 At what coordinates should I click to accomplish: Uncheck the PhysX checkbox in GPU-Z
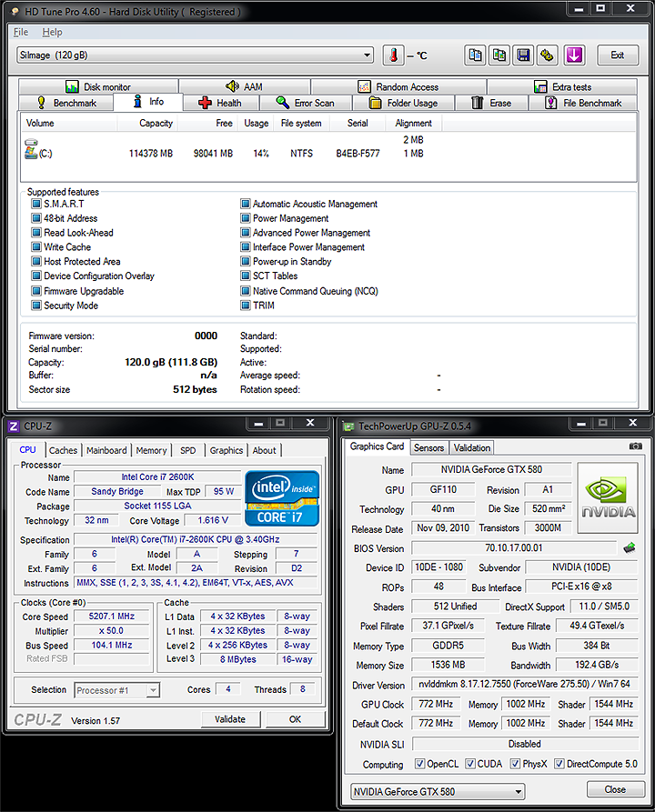click(515, 763)
